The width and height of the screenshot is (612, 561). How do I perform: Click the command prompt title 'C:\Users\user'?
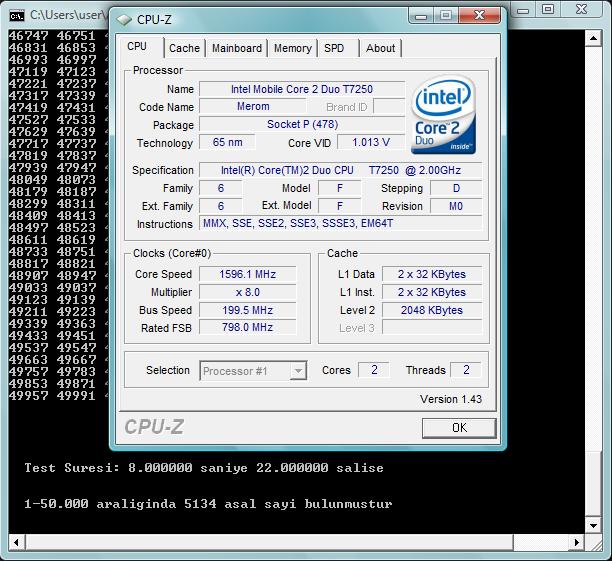pos(68,15)
